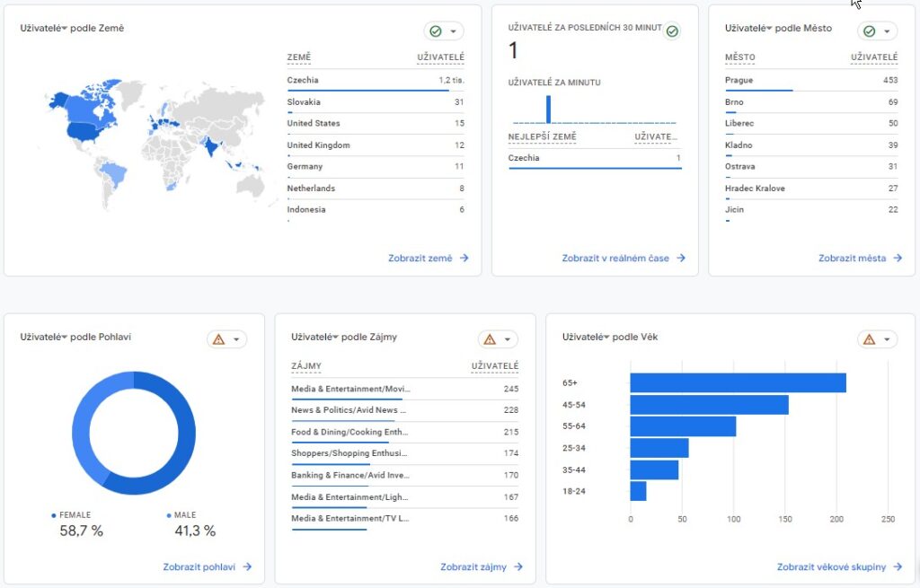Viewport: 920px width, 588px height.
Task: Select the Czechia row in the country table
Action: click(x=376, y=81)
